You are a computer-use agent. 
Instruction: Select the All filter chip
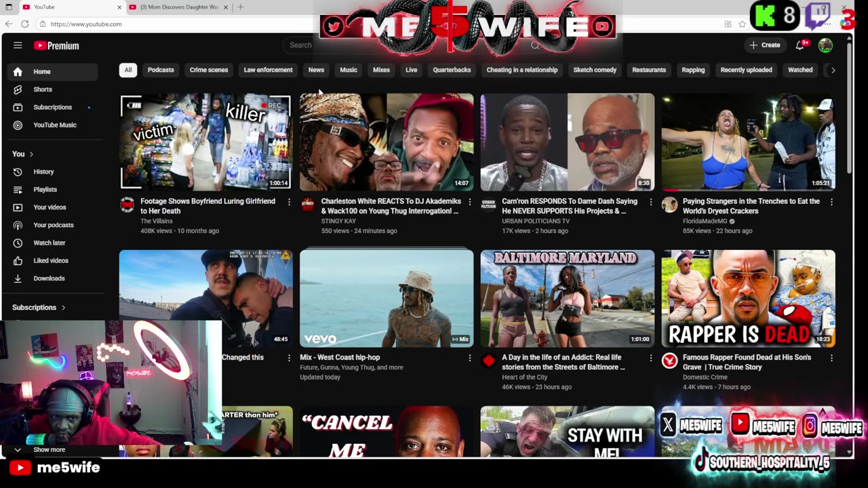[127, 70]
